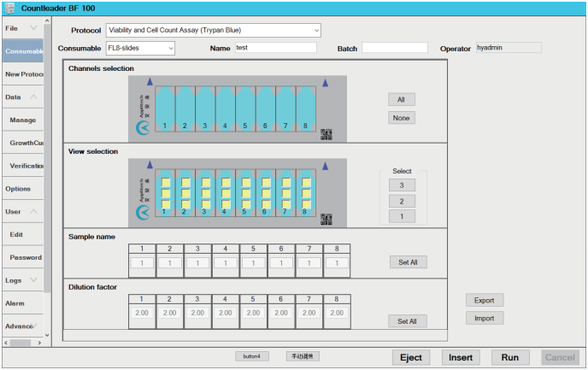Image resolution: width=588 pixels, height=370 pixels.
Task: Select view row 3 button
Action: [x=402, y=185]
